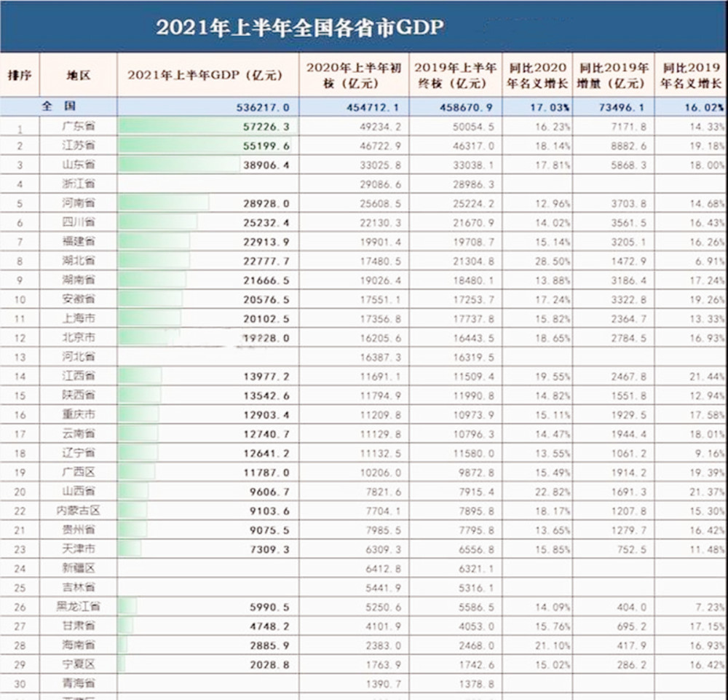Viewport: 728px width, 700px height.
Task: Click the '山东省' region cell
Action: (79, 165)
